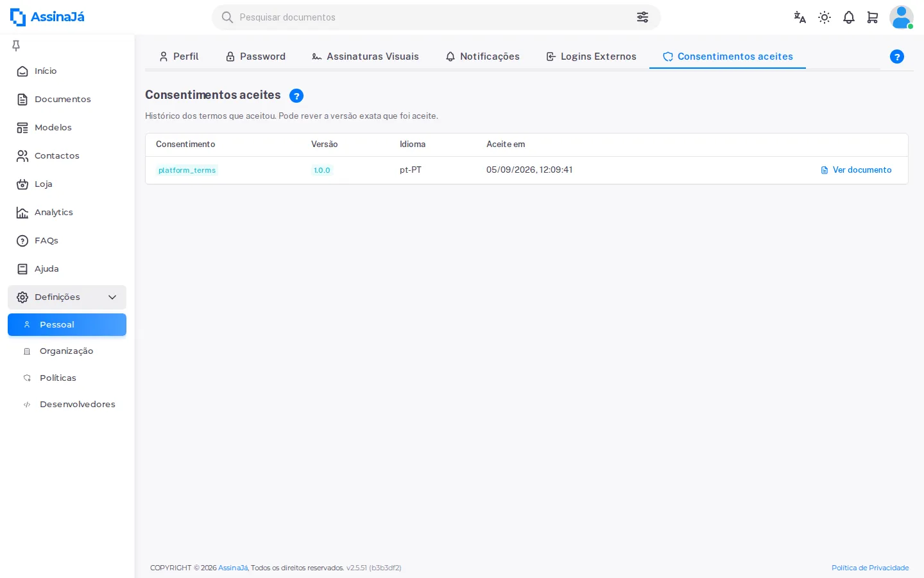Screen dimensions: 924x578
Task: Select the Consentimentos aceites tab
Action: point(728,57)
